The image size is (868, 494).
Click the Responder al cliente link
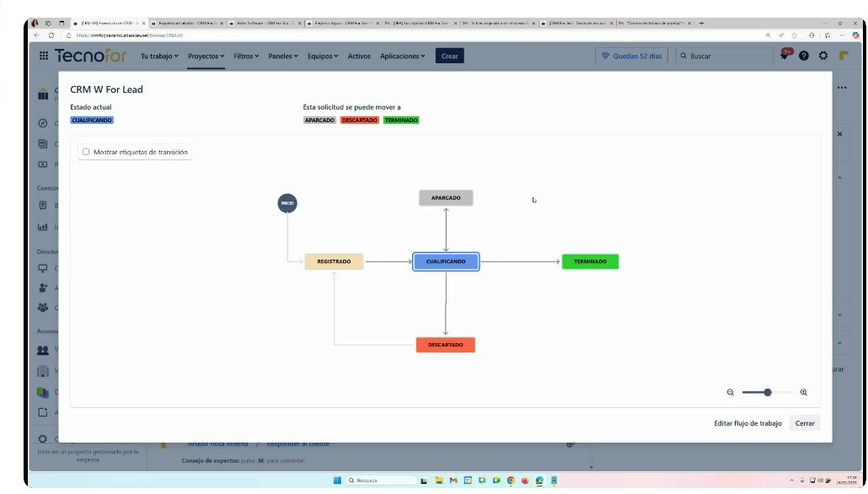click(297, 443)
